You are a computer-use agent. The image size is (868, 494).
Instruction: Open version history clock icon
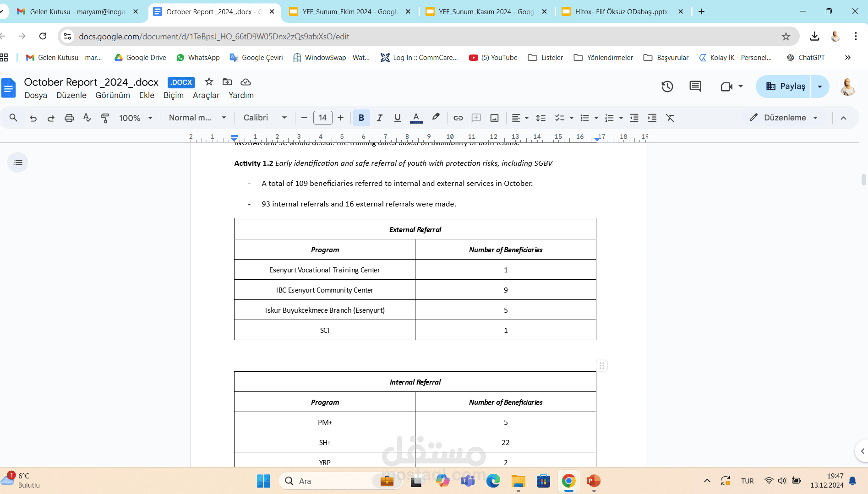[x=667, y=86]
